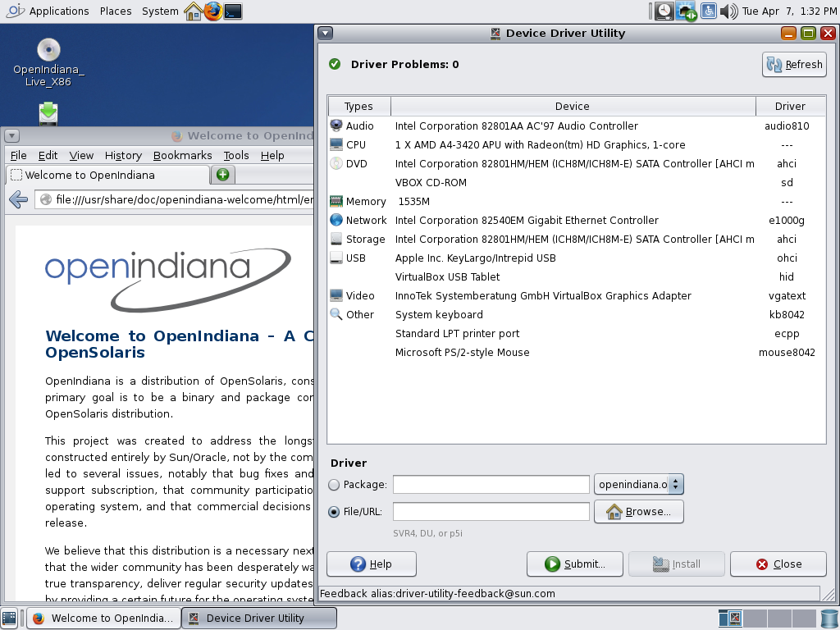This screenshot has width=840, height=630.
Task: Click the show desktop button in bottom panel
Action: tap(9, 619)
